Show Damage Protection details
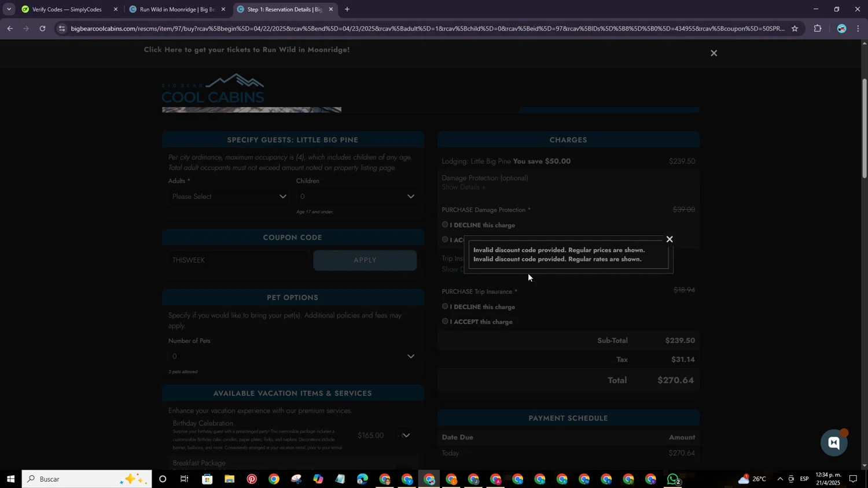 (464, 187)
